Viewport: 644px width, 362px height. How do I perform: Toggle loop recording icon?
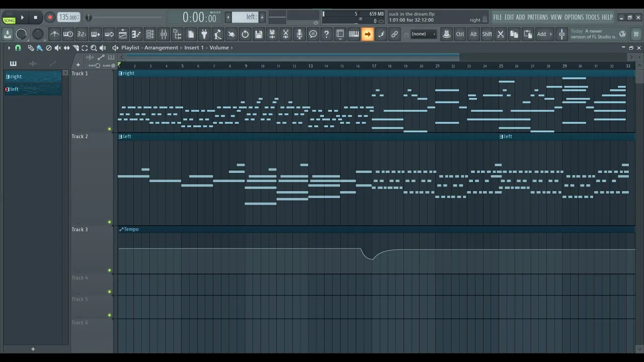pos(109,34)
